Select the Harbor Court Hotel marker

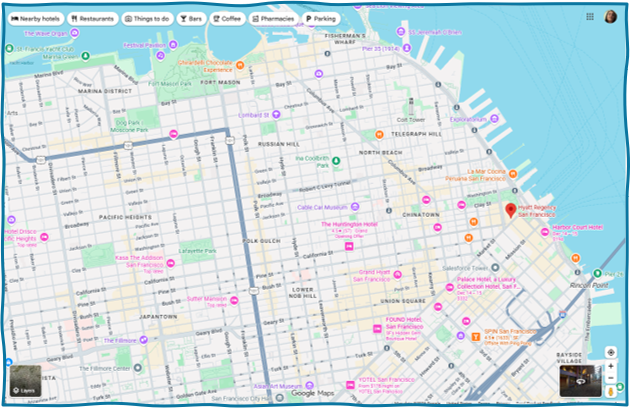coord(544,232)
